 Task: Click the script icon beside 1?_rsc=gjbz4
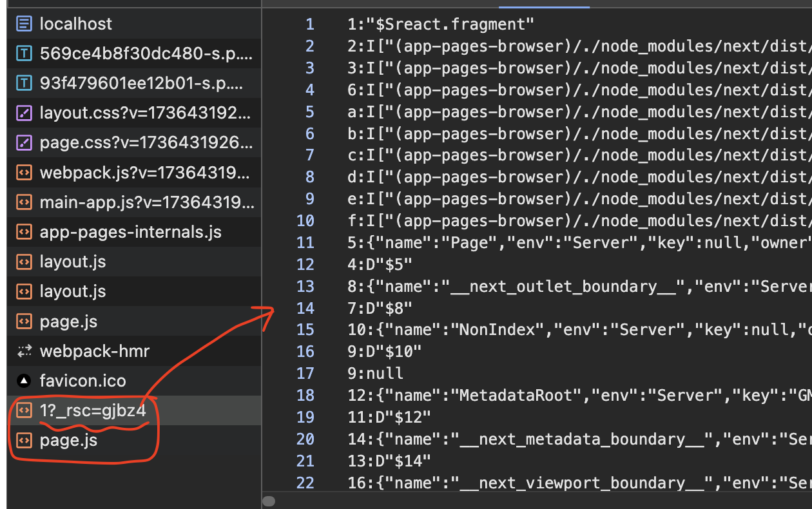[x=24, y=410]
